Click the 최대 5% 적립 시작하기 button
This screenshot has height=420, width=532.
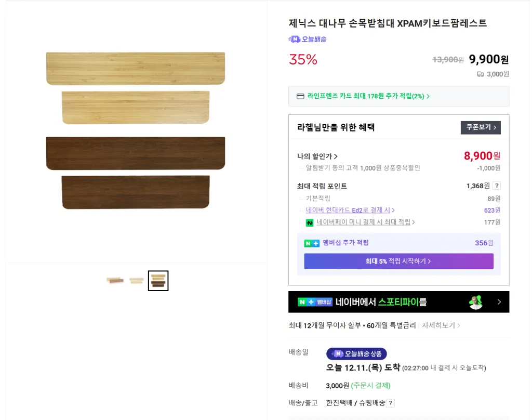tap(398, 261)
